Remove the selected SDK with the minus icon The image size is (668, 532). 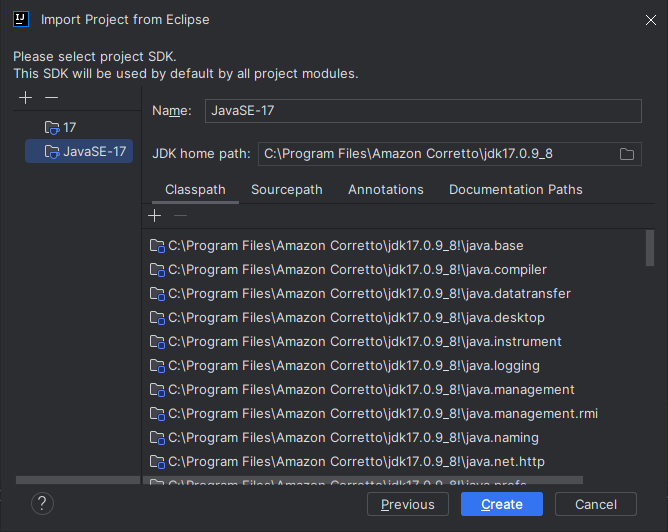(x=52, y=98)
